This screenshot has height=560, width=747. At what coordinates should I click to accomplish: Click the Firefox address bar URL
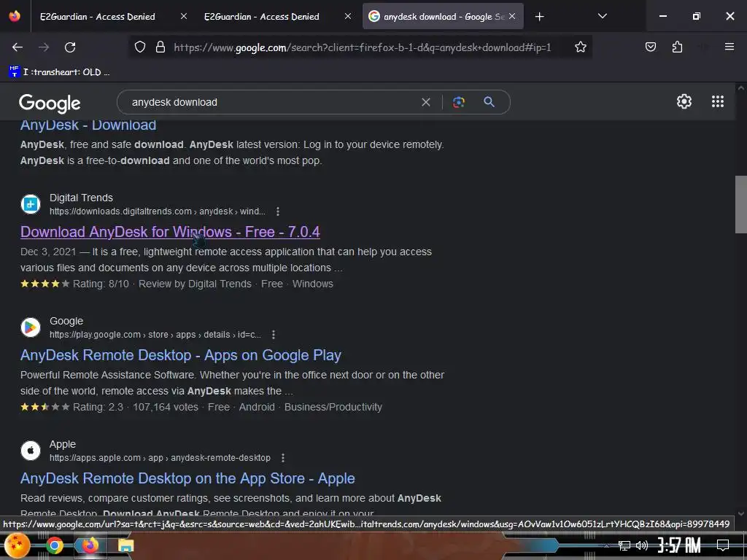click(x=362, y=47)
